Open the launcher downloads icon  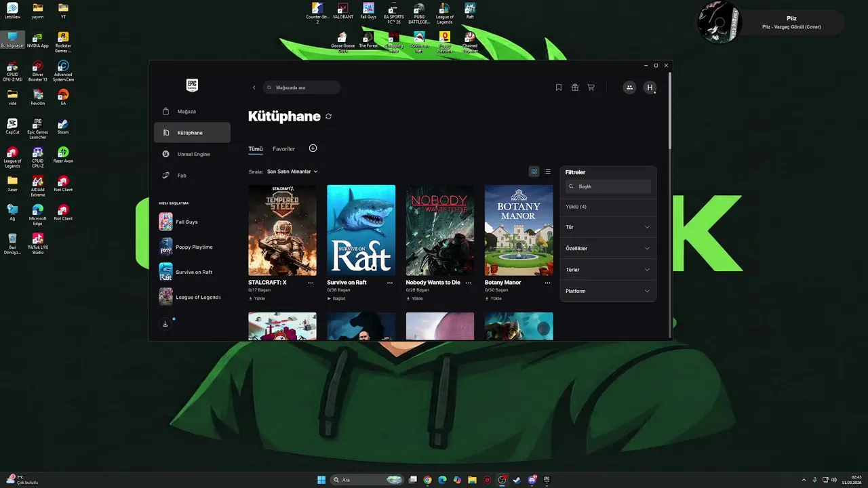point(165,324)
